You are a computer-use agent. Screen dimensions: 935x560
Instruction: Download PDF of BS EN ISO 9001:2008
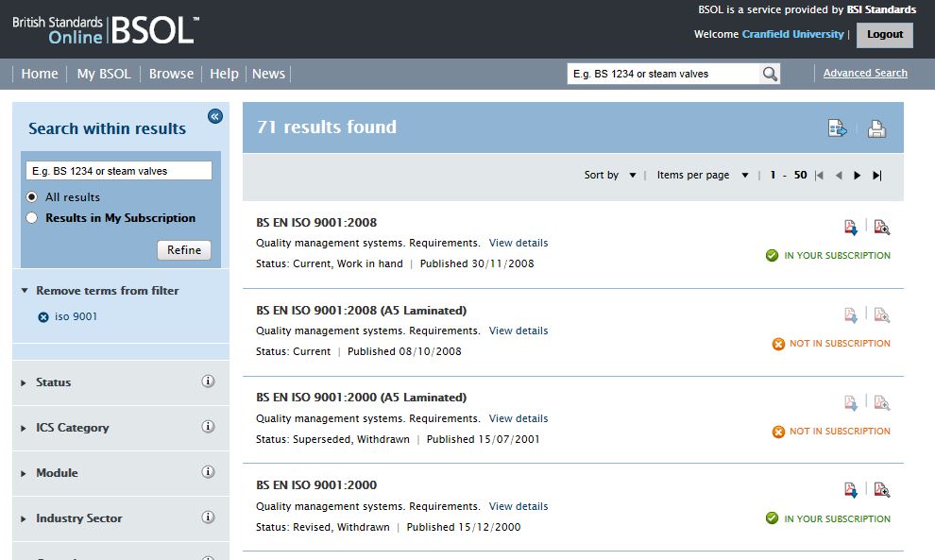851,227
